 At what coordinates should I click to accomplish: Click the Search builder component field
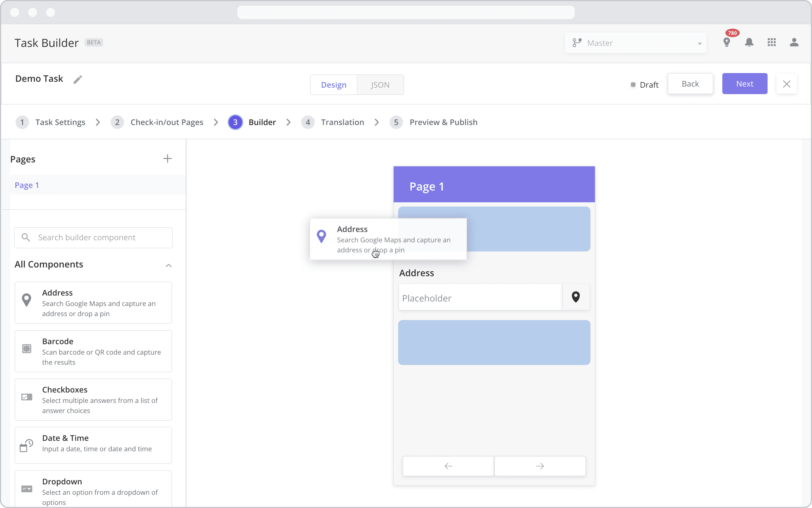pos(93,237)
